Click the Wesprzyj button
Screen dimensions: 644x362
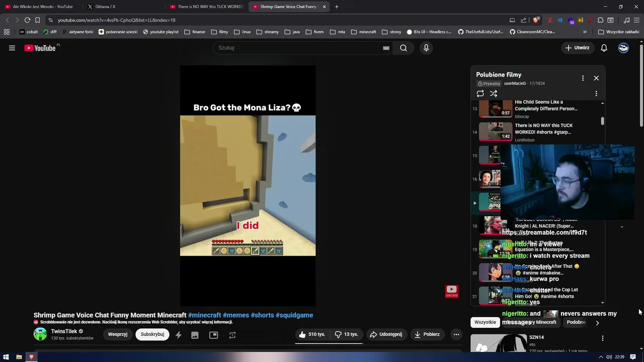pyautogui.click(x=118, y=334)
